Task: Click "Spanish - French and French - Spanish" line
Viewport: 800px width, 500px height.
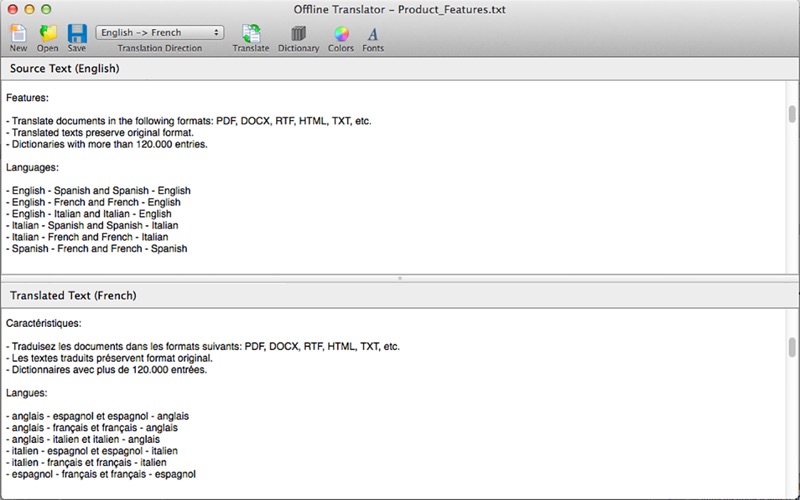Action: [97, 248]
